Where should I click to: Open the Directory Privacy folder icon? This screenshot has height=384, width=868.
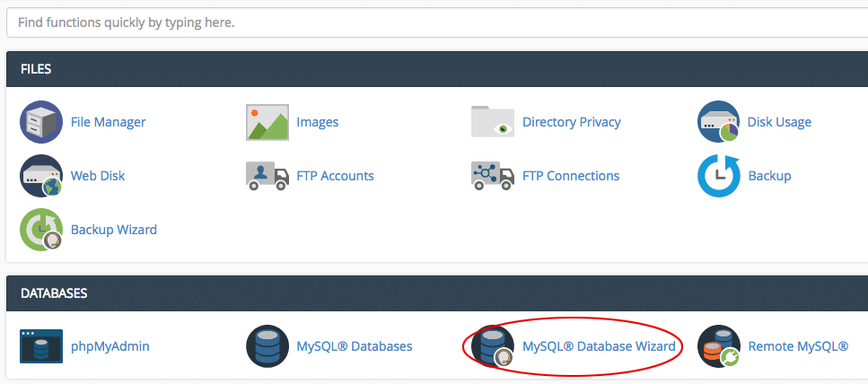pos(493,122)
